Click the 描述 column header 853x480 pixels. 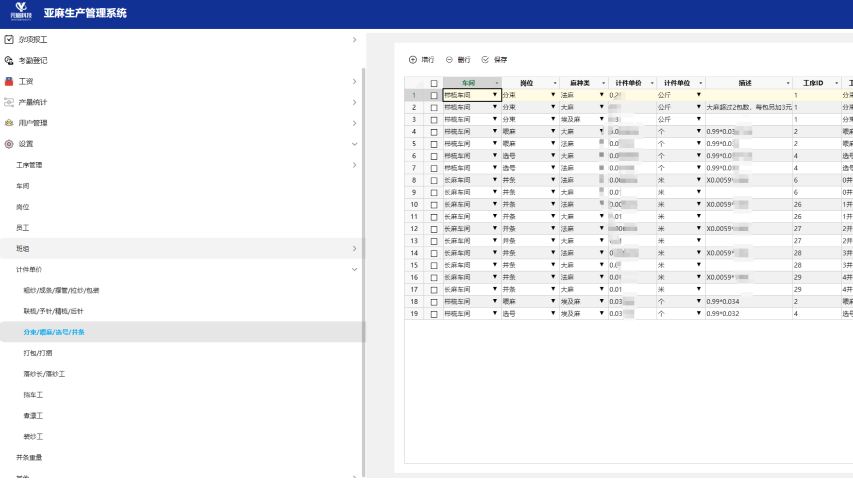744,83
